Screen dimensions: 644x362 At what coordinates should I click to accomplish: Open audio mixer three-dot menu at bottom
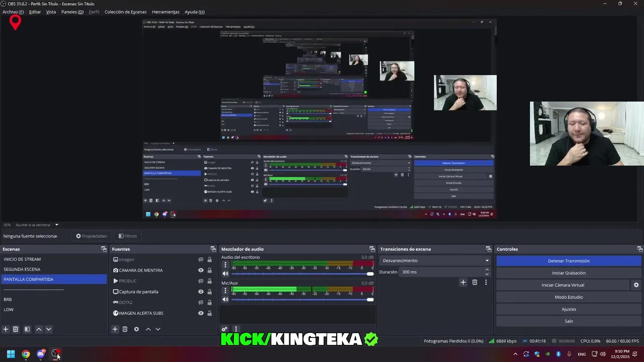235,329
